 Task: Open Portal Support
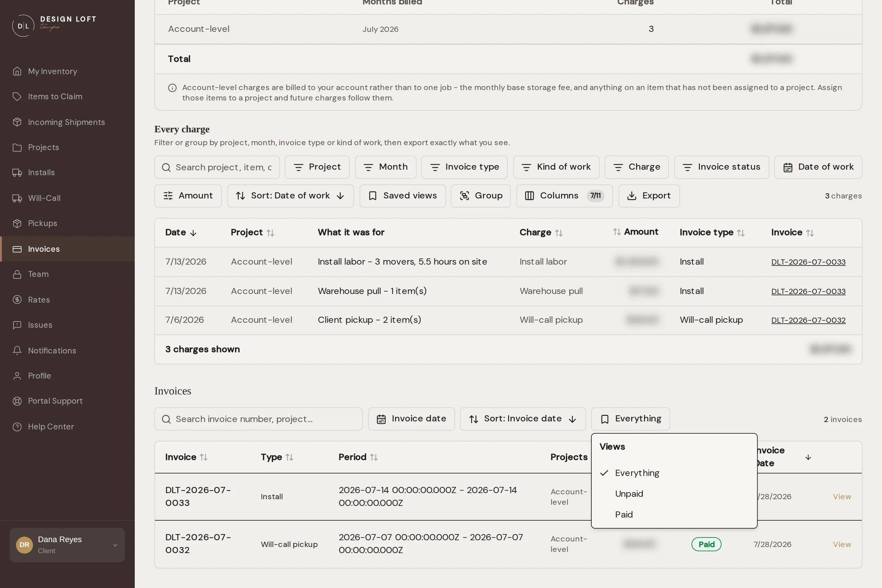67,401
